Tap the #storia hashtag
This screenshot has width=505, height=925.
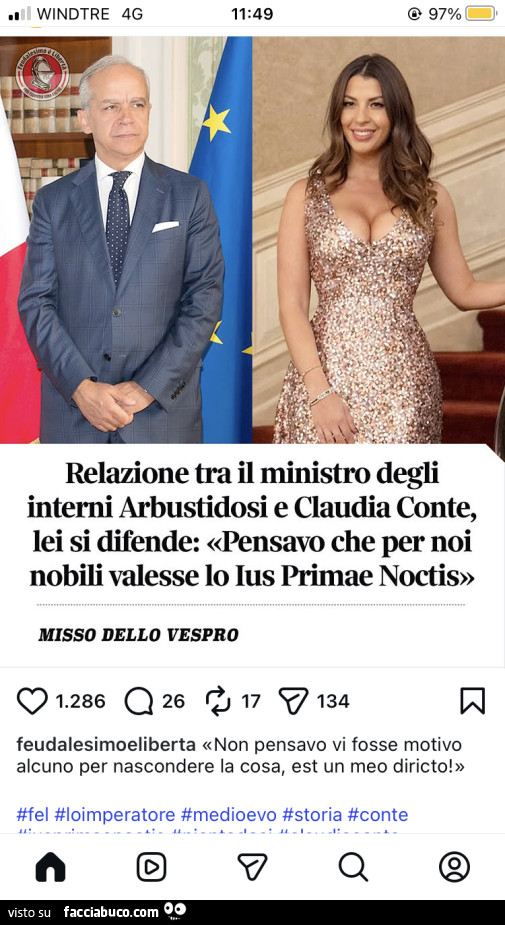click(x=312, y=815)
